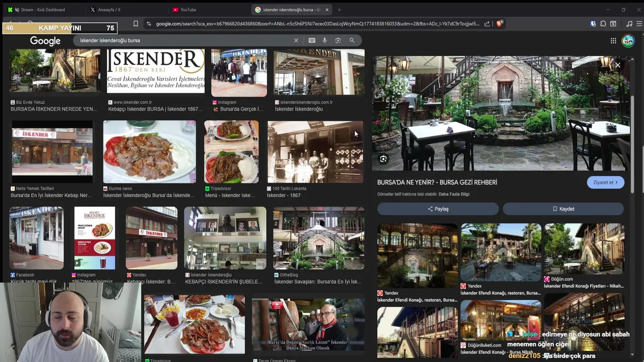Open iskenderiskenderoglu.com.tr restaurant image
Image resolution: width=644 pixels, height=362 pixels.
click(319, 72)
